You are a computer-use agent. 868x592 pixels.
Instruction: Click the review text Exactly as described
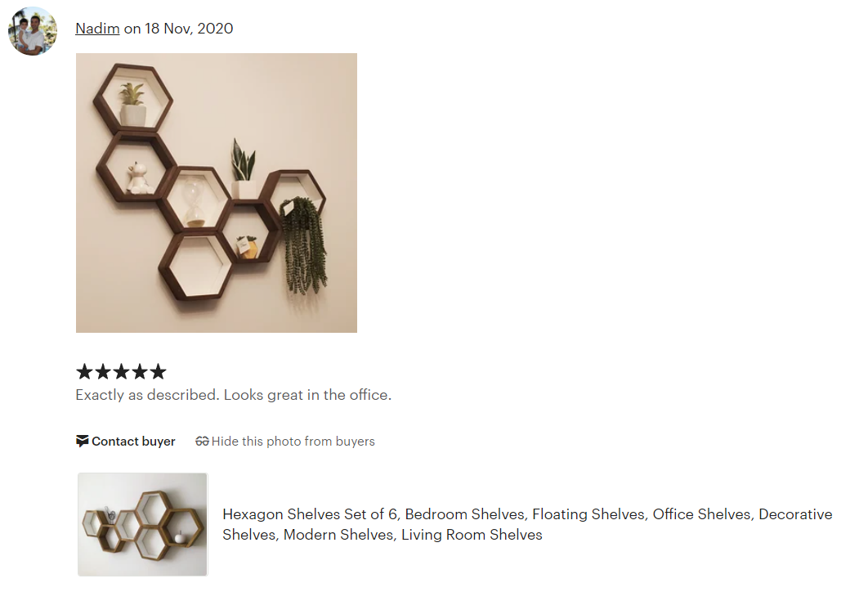pyautogui.click(x=235, y=395)
